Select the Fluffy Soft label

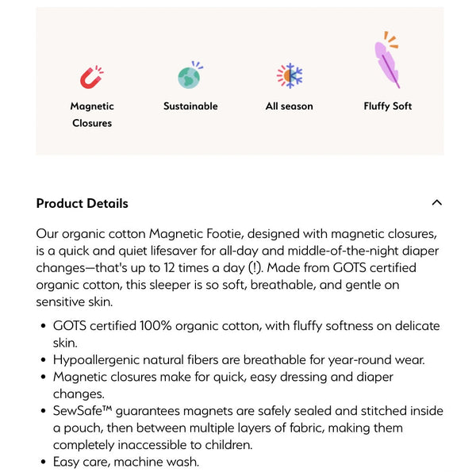tap(388, 106)
